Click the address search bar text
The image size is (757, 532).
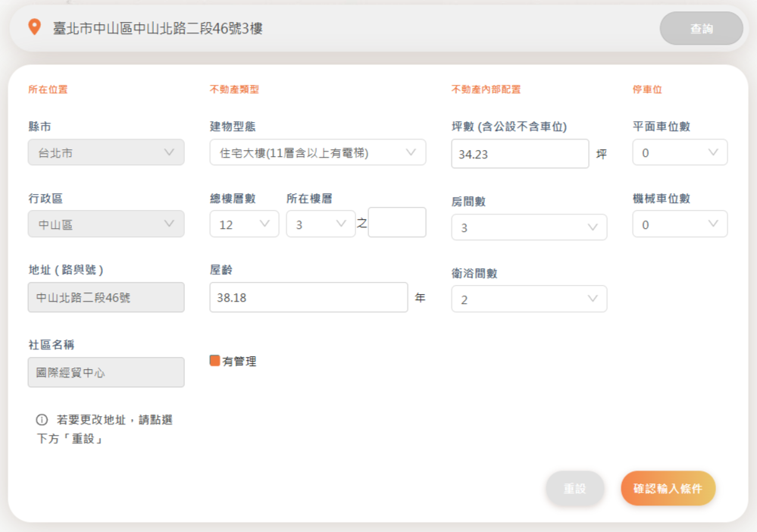tap(158, 28)
